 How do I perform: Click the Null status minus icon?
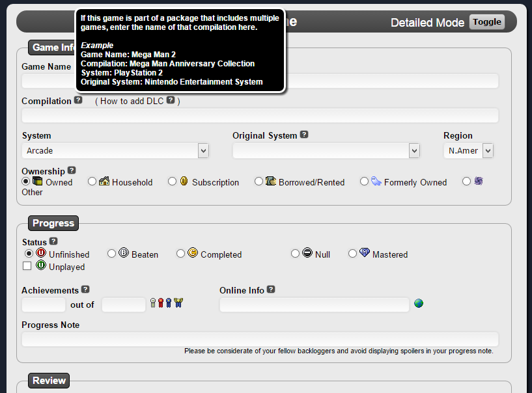pos(307,253)
